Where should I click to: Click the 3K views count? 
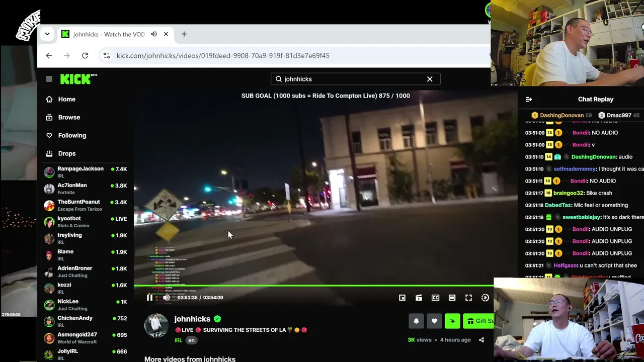coord(420,340)
